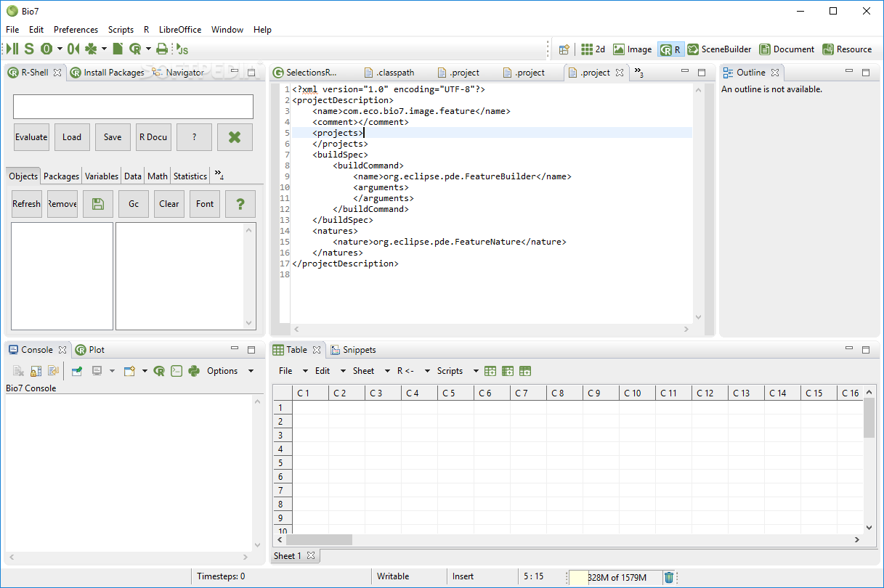Image resolution: width=884 pixels, height=588 pixels.
Task: Switch to the Resource perspective
Action: click(x=847, y=49)
